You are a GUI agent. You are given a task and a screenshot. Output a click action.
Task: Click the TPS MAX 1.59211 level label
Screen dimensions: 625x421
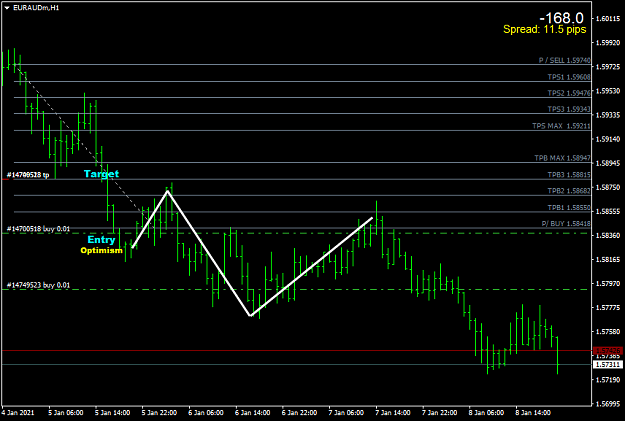coord(561,126)
